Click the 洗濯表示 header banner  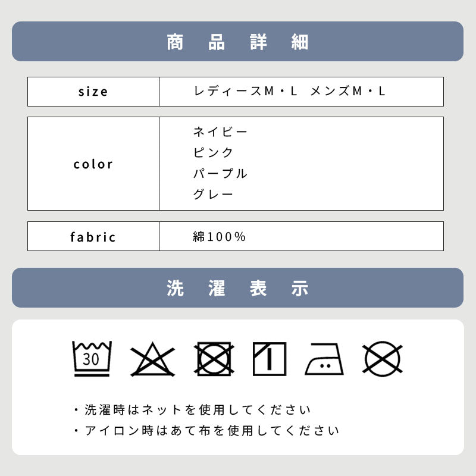[237, 288]
